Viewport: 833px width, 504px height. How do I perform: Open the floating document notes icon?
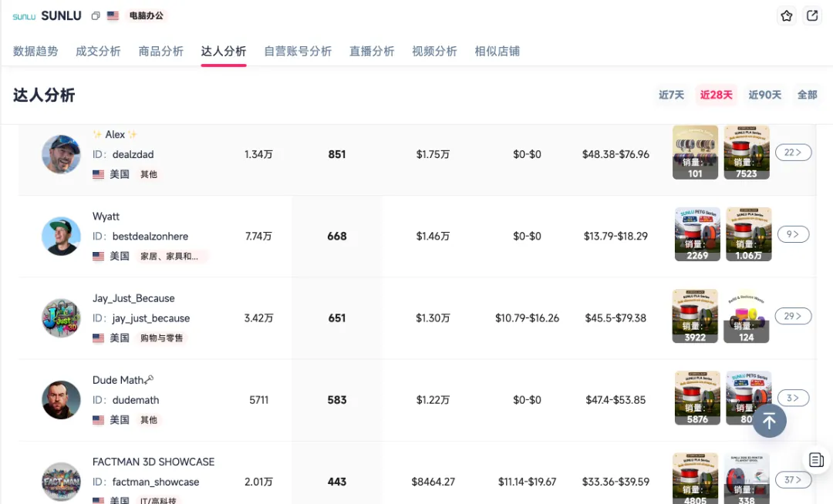point(816,459)
